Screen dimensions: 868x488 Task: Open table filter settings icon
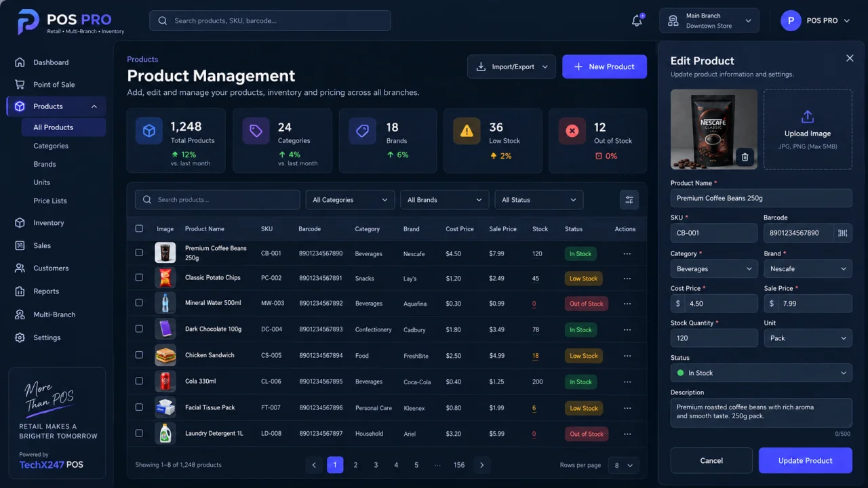629,200
